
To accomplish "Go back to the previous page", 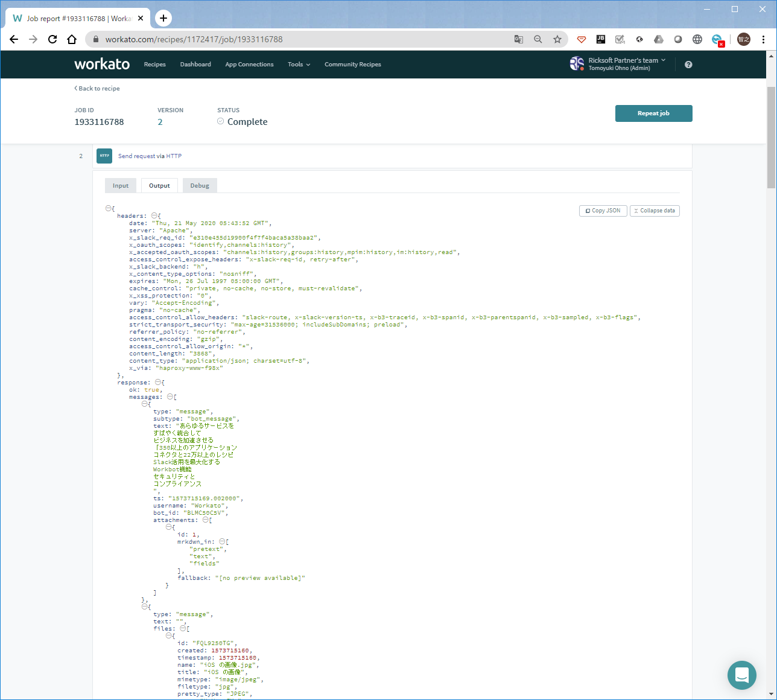I will (x=14, y=39).
